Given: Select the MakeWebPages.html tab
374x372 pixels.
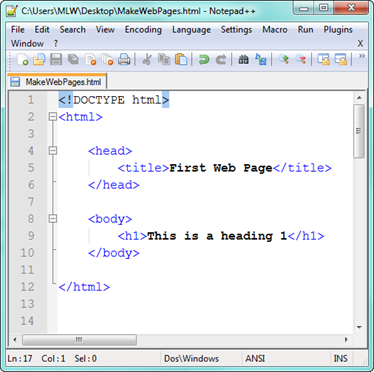Looking at the screenshot, I should point(57,82).
